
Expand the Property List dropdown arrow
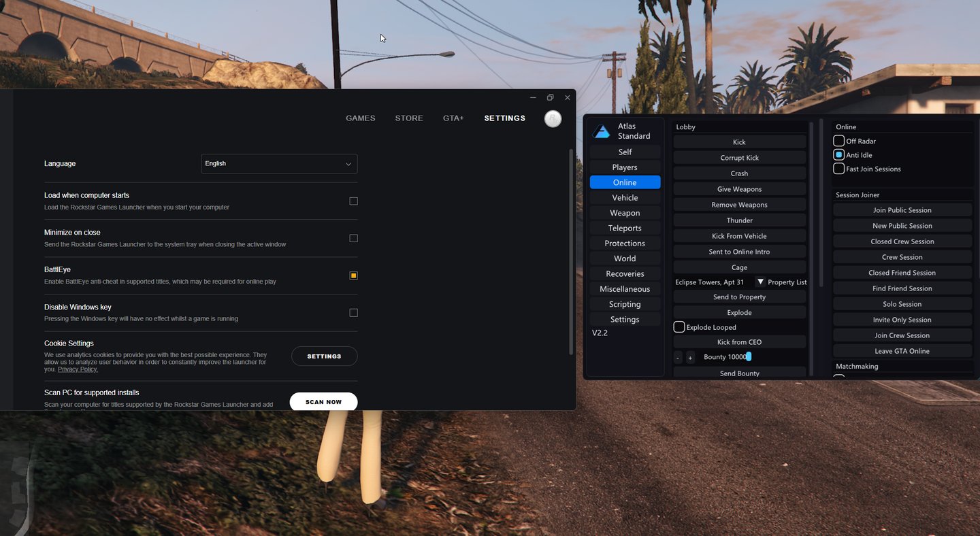(760, 282)
